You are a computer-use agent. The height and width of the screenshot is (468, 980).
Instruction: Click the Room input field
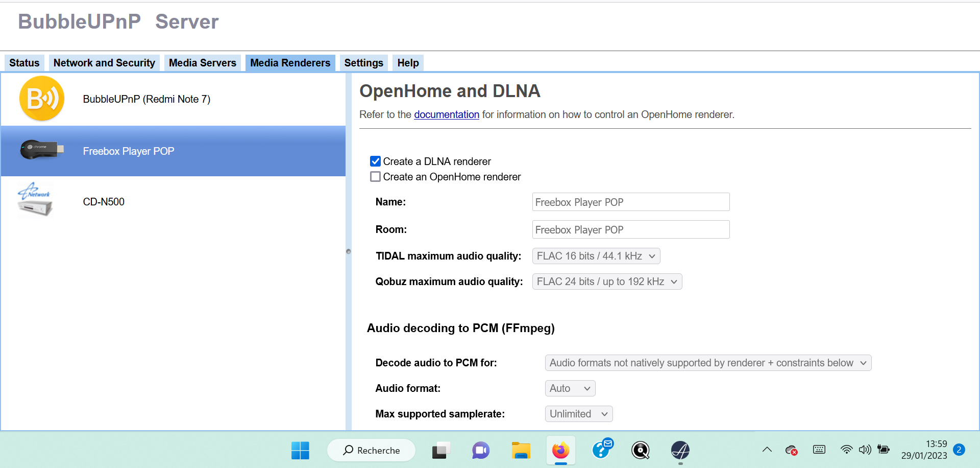pos(631,229)
